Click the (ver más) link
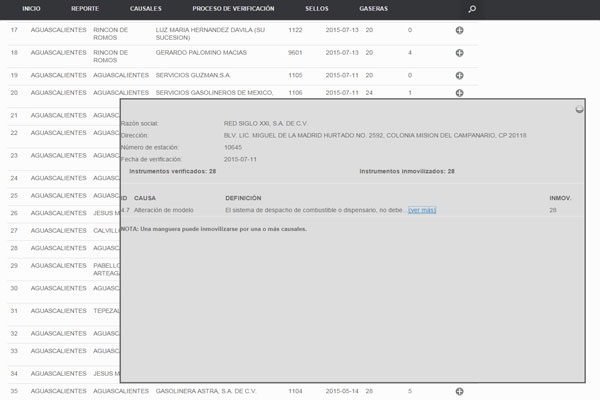The width and height of the screenshot is (600, 400). point(422,210)
